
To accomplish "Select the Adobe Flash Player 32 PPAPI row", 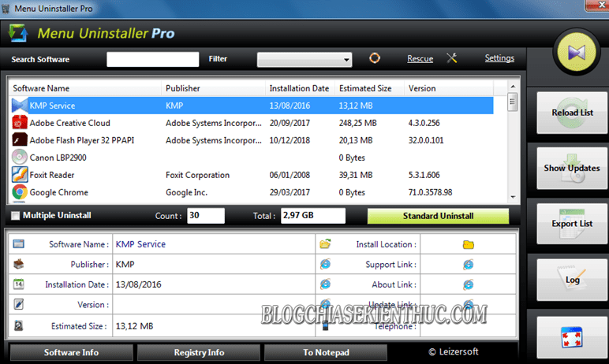I will [252, 140].
